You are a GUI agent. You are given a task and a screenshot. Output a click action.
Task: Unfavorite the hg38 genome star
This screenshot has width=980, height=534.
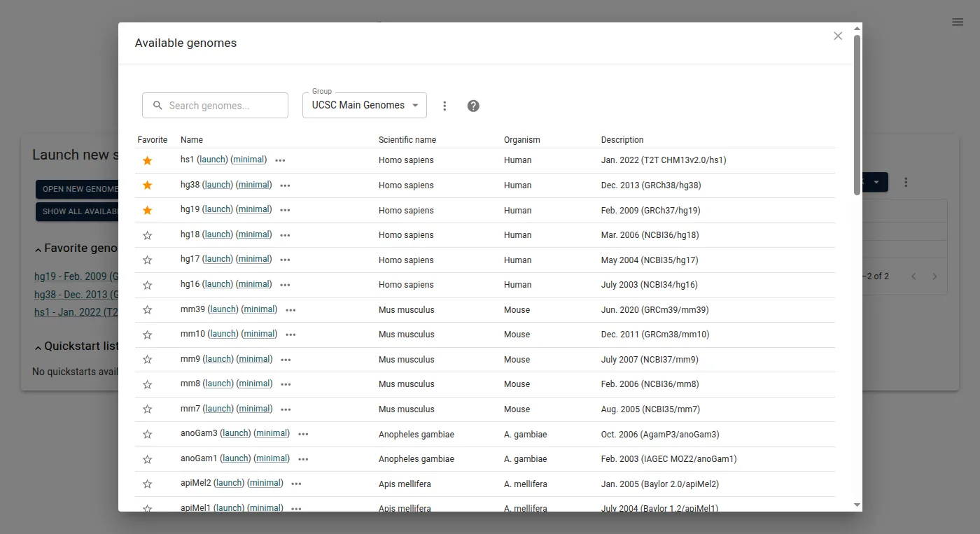click(x=147, y=185)
